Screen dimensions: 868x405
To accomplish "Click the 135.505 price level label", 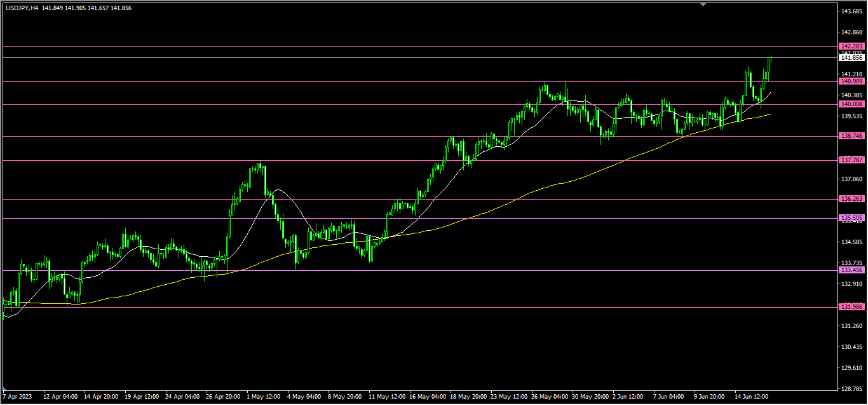I will click(851, 218).
